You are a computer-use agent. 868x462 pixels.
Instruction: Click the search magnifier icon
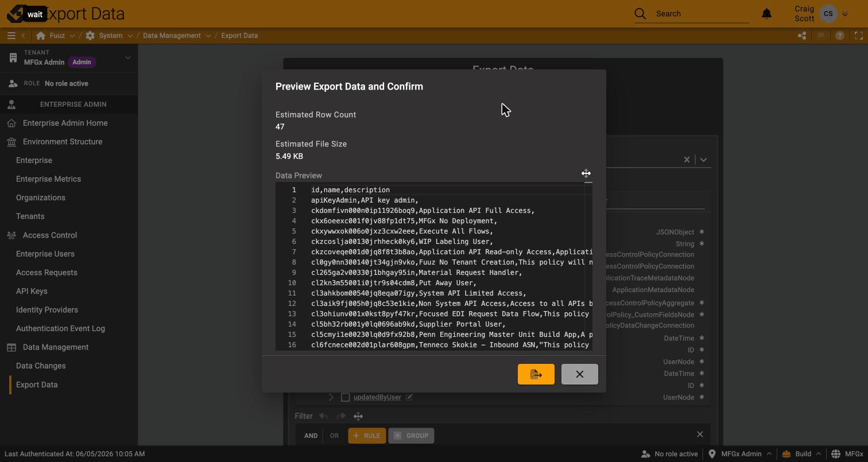coord(640,14)
